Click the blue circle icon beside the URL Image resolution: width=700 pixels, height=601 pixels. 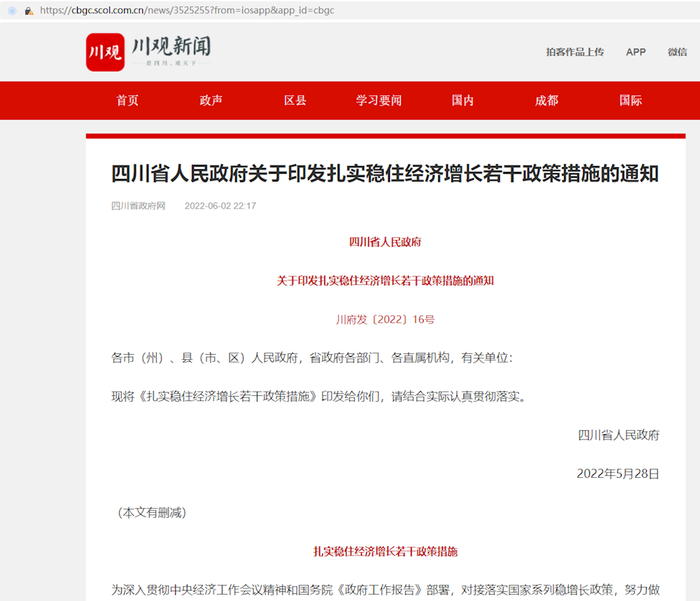[x=12, y=11]
